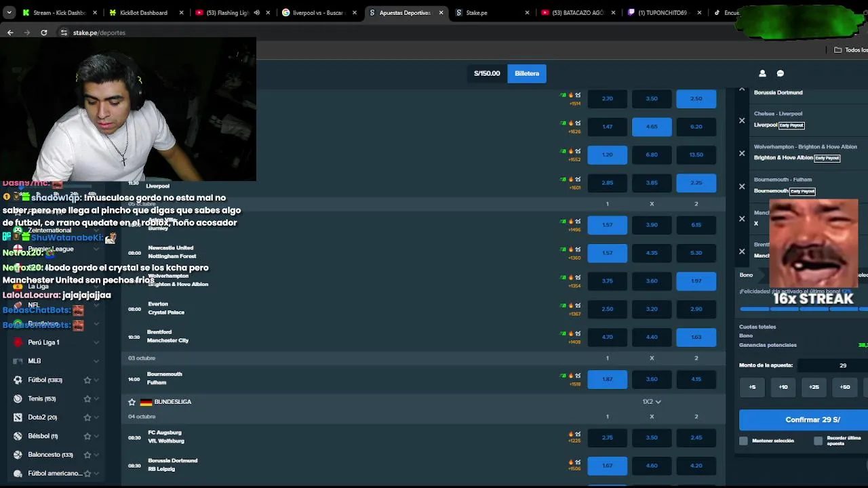Viewport: 868px width, 488px height.
Task: Favorite Béisbol using its star icon
Action: pyautogui.click(x=87, y=436)
